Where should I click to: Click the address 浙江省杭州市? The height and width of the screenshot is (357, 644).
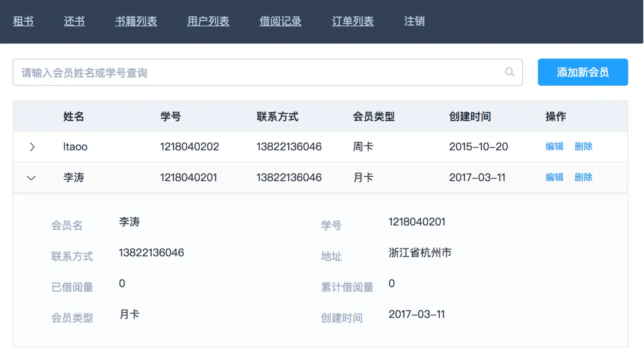coord(420,253)
